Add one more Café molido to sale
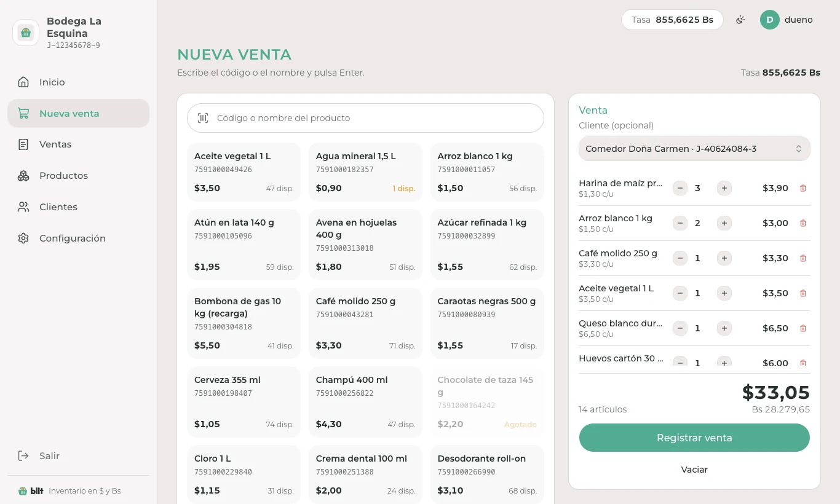 724,258
